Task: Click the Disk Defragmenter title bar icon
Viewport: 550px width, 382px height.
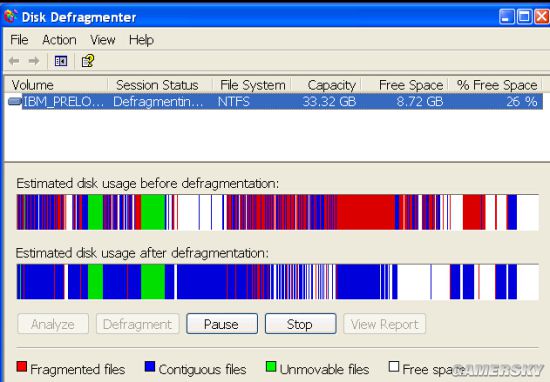Action: coord(11,16)
